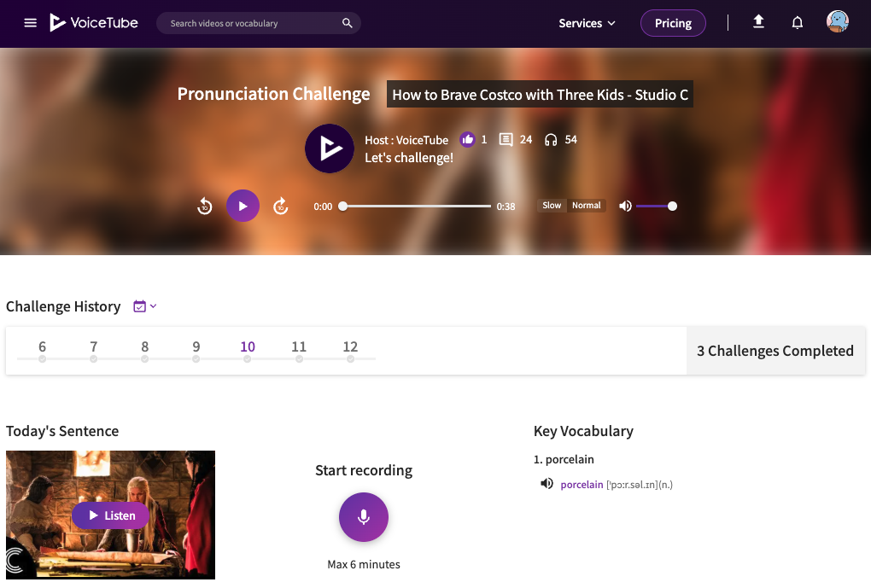Image resolution: width=871 pixels, height=588 pixels.
Task: Select day 12 in challenge history
Action: coord(350,348)
